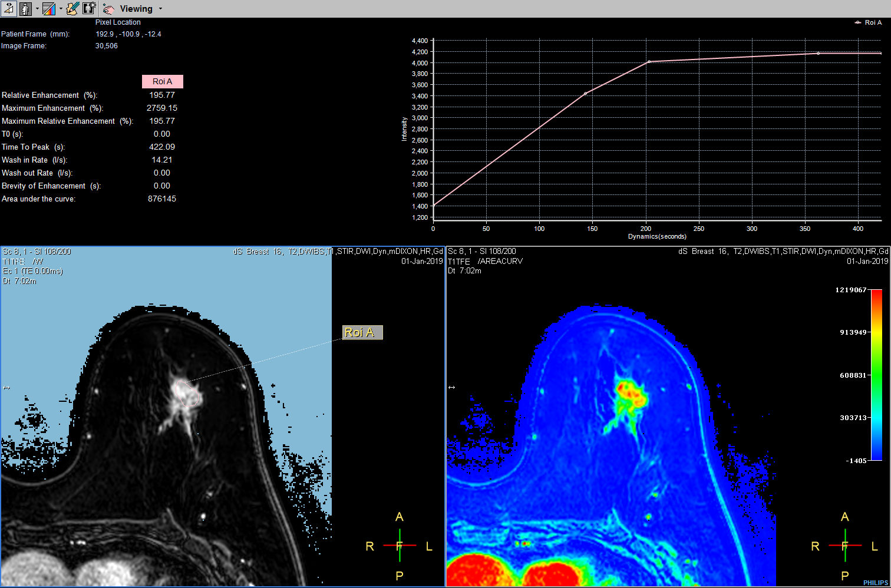
Task: Select the ROI drawing pencil tool
Action: click(x=72, y=8)
